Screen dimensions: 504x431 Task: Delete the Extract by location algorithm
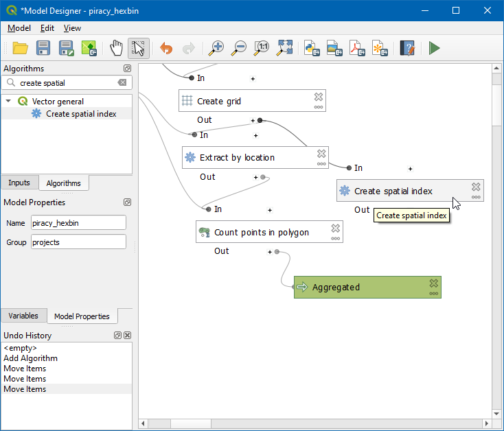(321, 154)
